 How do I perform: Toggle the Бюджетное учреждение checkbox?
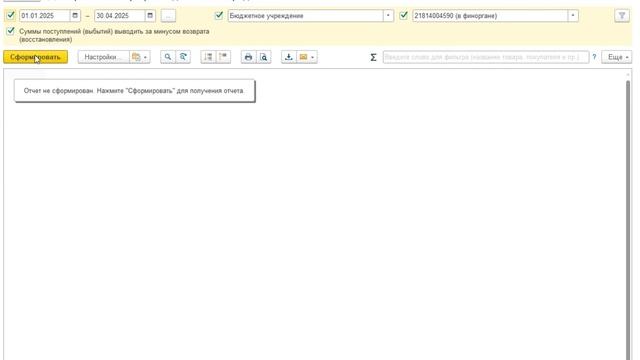pyautogui.click(x=219, y=16)
